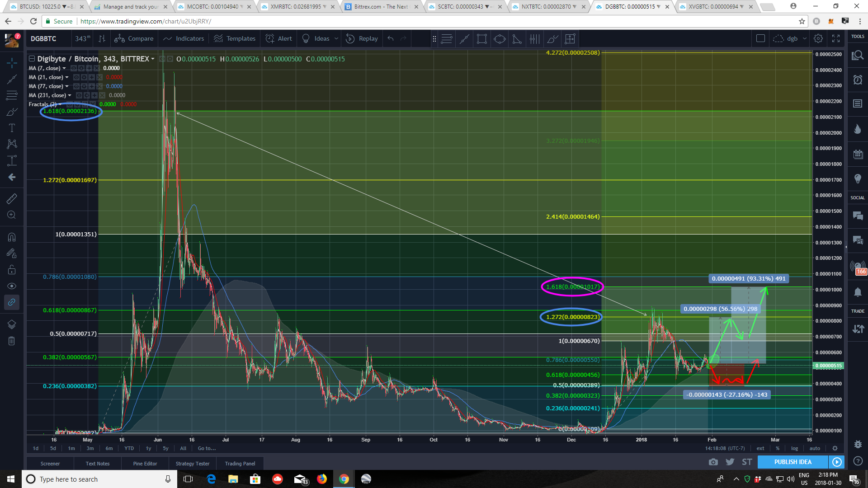Viewport: 868px width, 488px height.
Task: Open the prediction and measurement tool
Action: (x=12, y=160)
